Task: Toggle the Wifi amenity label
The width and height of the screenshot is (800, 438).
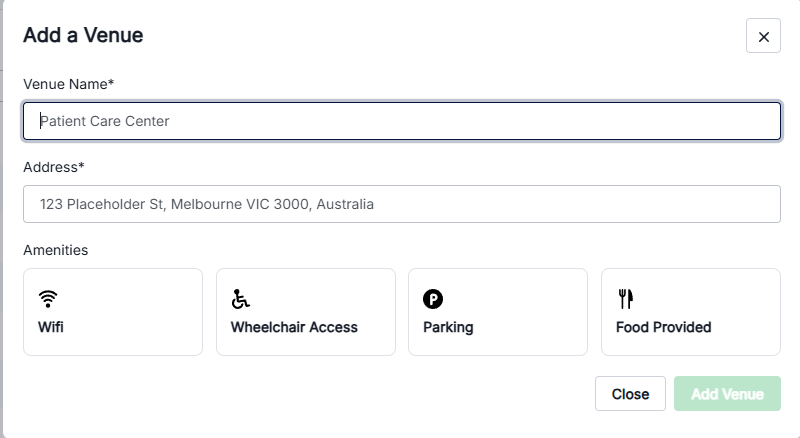Action: tap(51, 327)
